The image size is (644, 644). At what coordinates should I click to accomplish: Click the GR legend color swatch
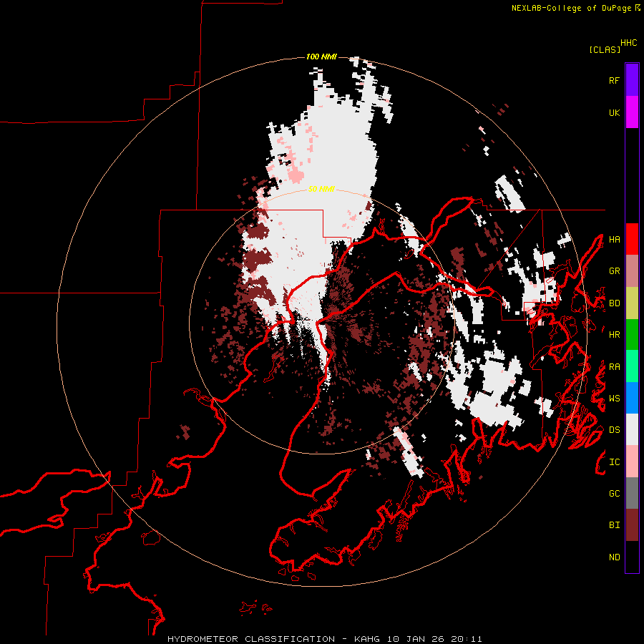[632, 271]
